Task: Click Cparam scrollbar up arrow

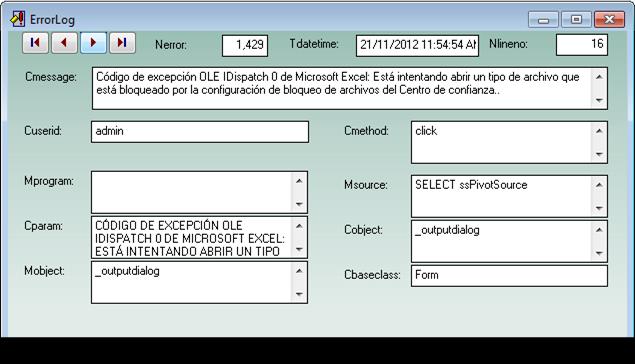Action: 299,226
